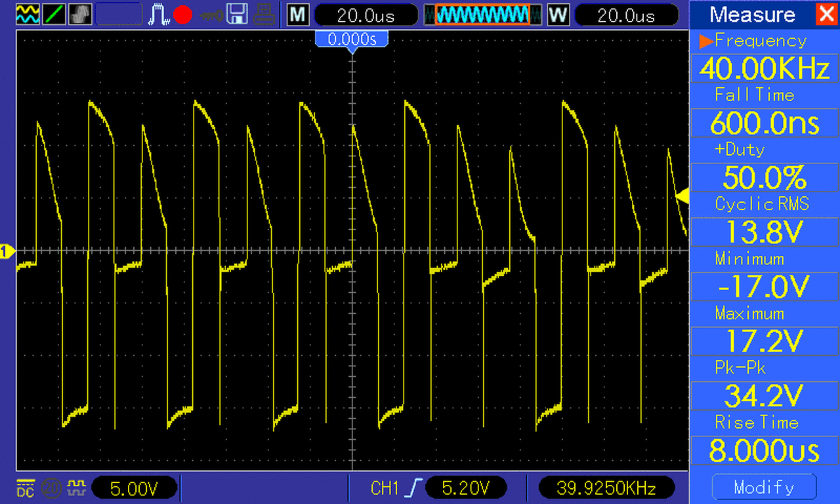Click the CH1 trigger source label
840x504 pixels.
385,488
